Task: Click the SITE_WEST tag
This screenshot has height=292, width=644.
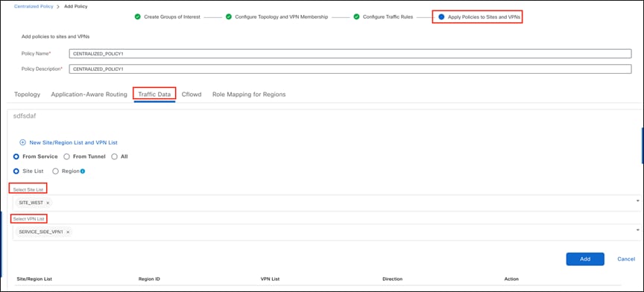Action: point(34,203)
